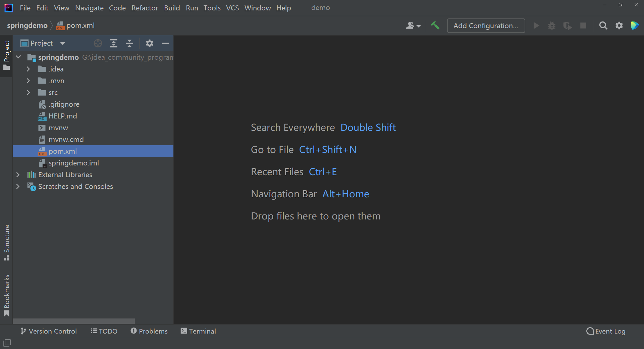Expand the src folder

coord(28,93)
